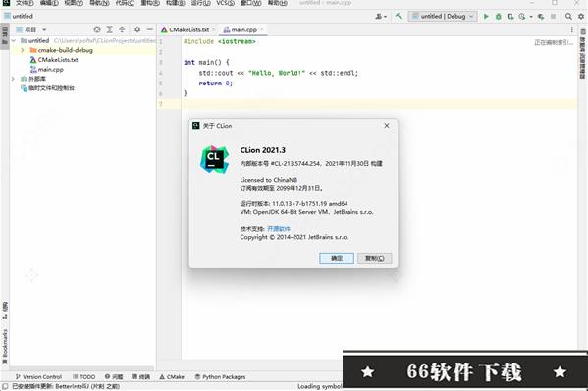Hide the Project panel with minus icon
The width and height of the screenshot is (588, 391).
[150, 29]
